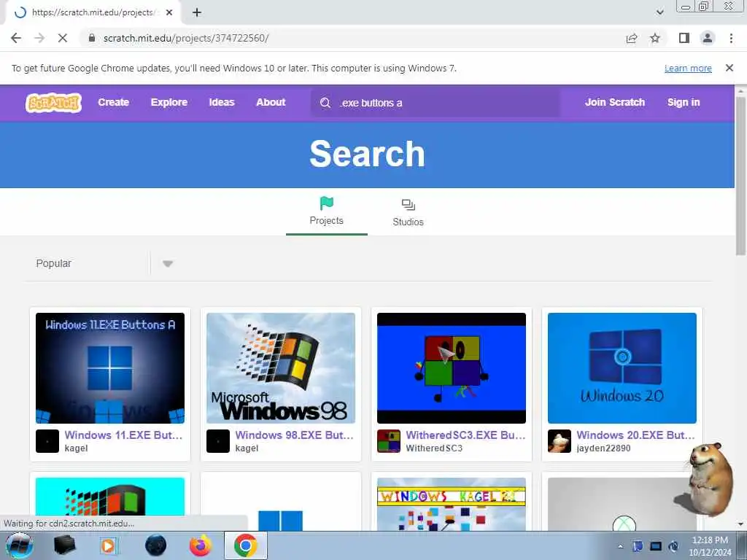
Task: Launch Firefox from the taskbar
Action: [x=201, y=545]
